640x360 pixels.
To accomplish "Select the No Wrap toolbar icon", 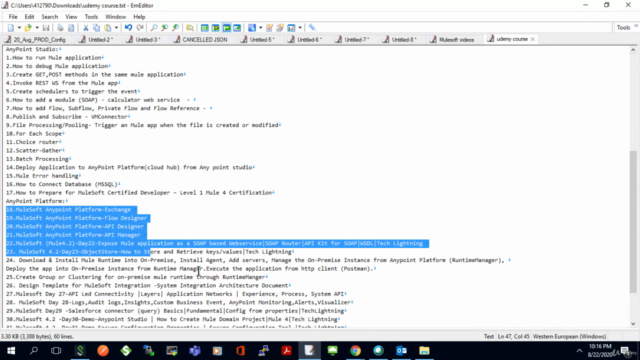I will (204, 28).
